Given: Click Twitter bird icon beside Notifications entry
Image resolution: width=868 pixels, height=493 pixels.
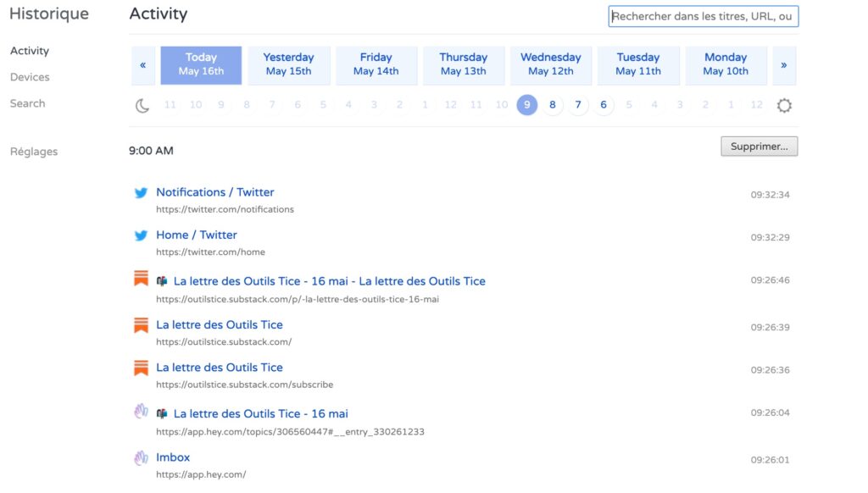Looking at the screenshot, I should click(142, 192).
